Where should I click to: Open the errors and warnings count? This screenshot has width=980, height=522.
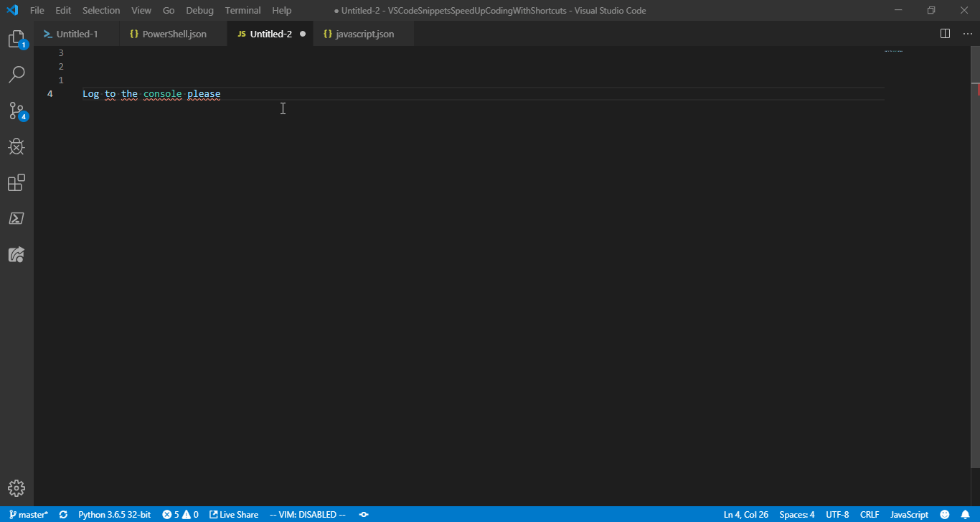coord(180,515)
